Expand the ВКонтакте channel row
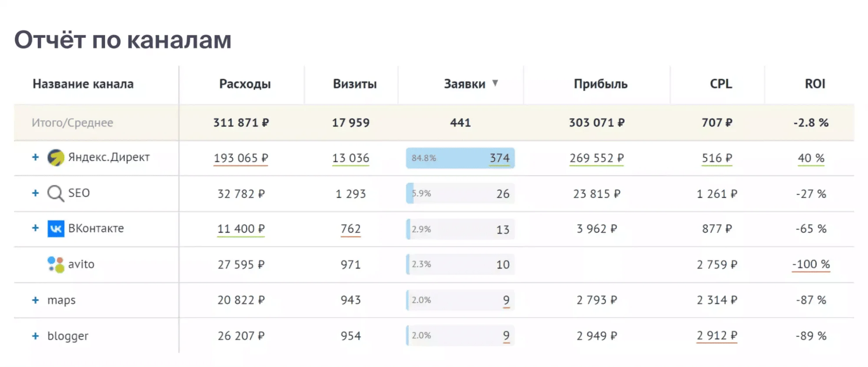The width and height of the screenshot is (868, 367). pyautogui.click(x=36, y=228)
